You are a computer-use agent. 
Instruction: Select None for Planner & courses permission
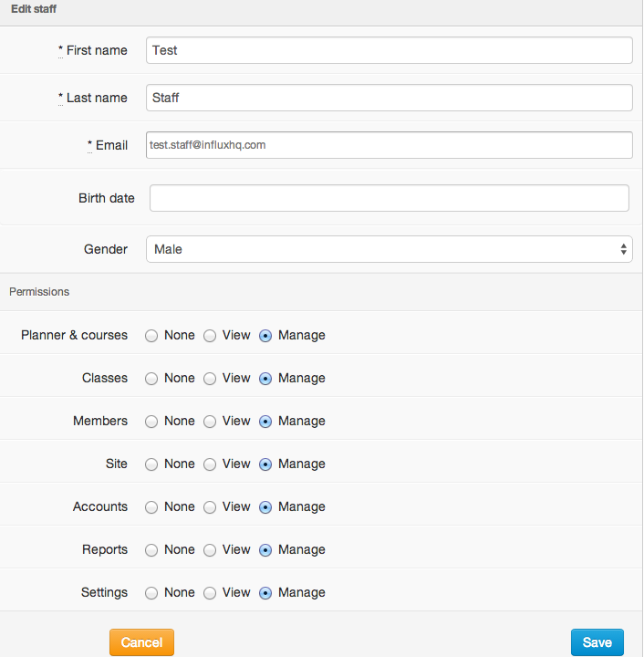click(x=151, y=336)
